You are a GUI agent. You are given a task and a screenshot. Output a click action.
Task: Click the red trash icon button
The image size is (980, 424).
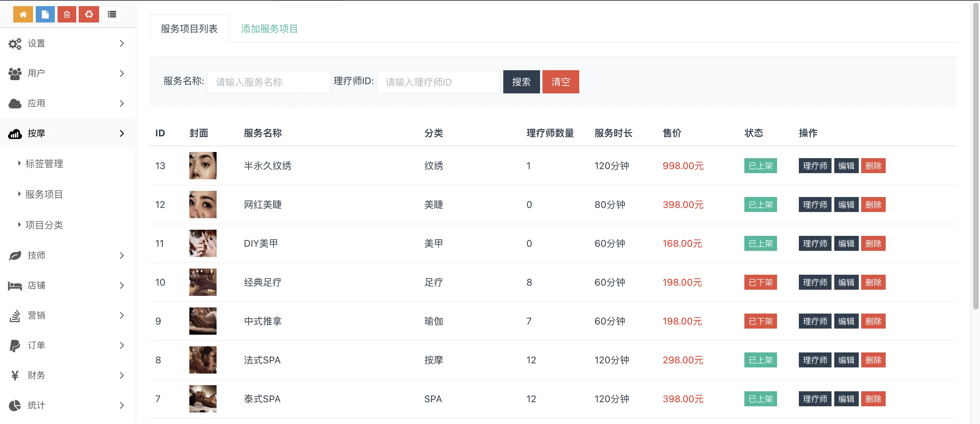tap(67, 14)
